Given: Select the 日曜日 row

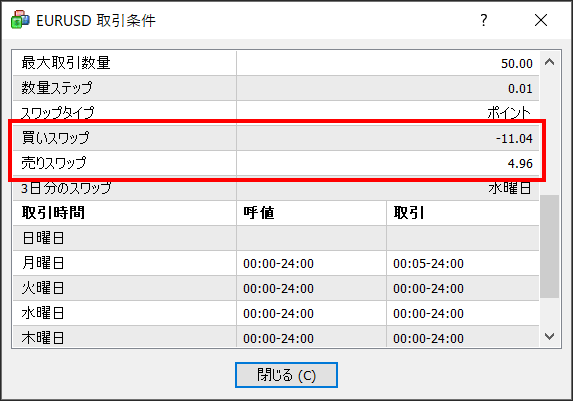Looking at the screenshot, I should coord(276,238).
